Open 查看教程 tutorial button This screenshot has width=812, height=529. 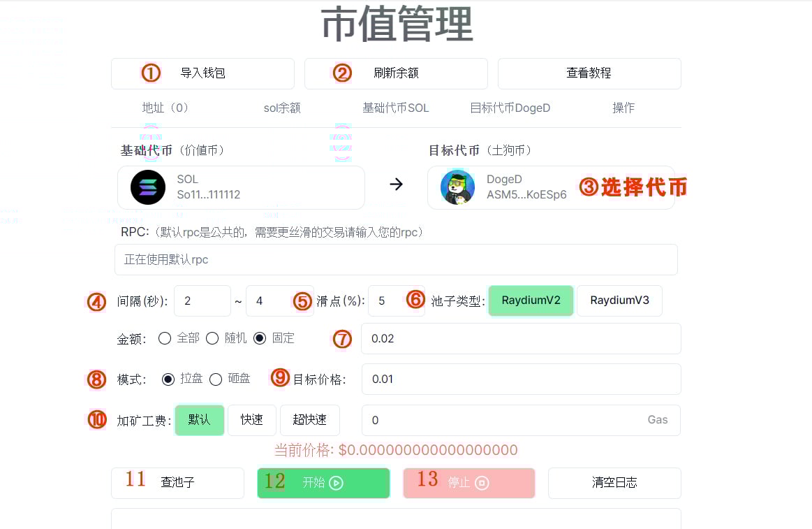(589, 73)
